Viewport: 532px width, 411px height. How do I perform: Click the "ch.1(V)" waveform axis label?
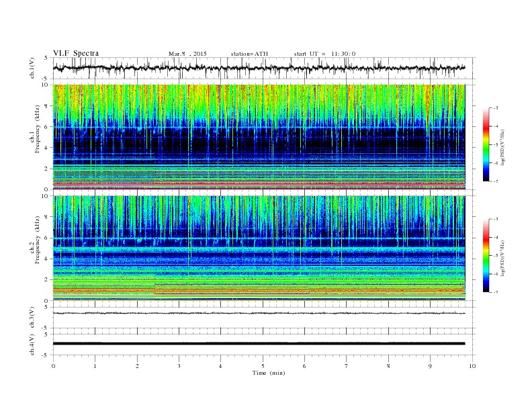tap(32, 68)
